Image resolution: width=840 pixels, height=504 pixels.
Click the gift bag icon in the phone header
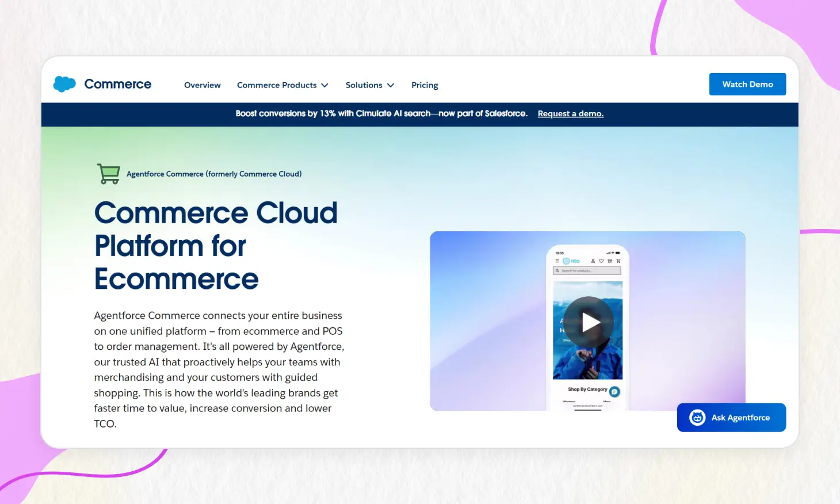point(610,261)
